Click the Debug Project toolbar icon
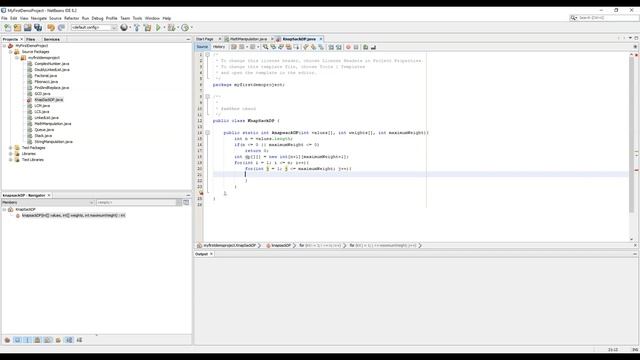 [171, 27]
